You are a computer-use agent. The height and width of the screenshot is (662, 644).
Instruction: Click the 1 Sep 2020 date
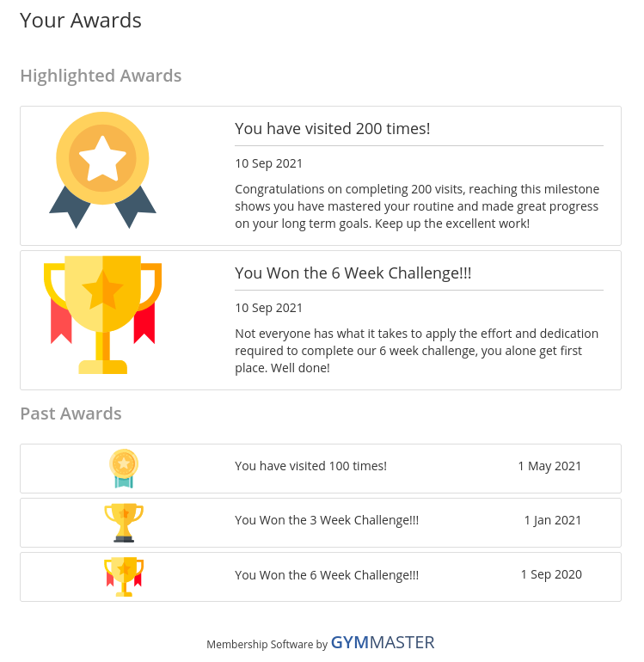pos(551,574)
